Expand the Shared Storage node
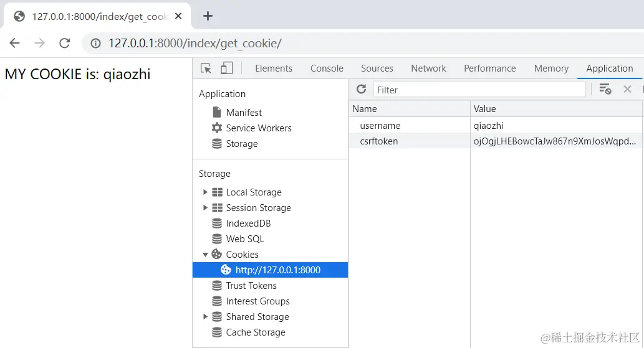 [x=206, y=317]
